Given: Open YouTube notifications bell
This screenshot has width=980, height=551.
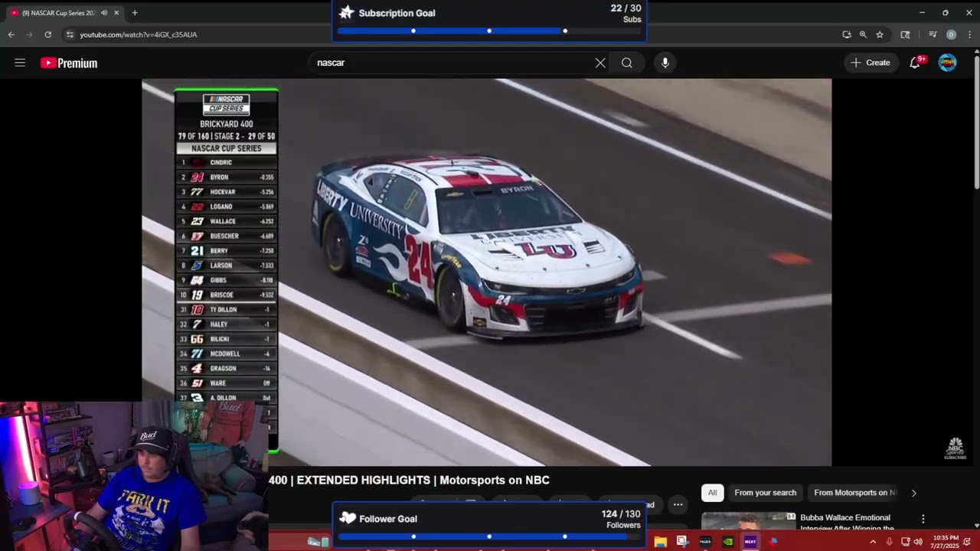Looking at the screenshot, I should (x=915, y=63).
